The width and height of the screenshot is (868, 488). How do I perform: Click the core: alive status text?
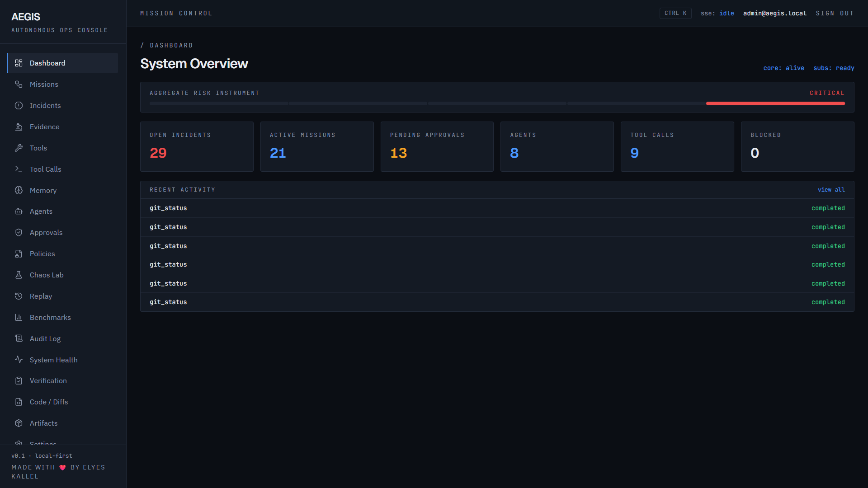pos(783,68)
